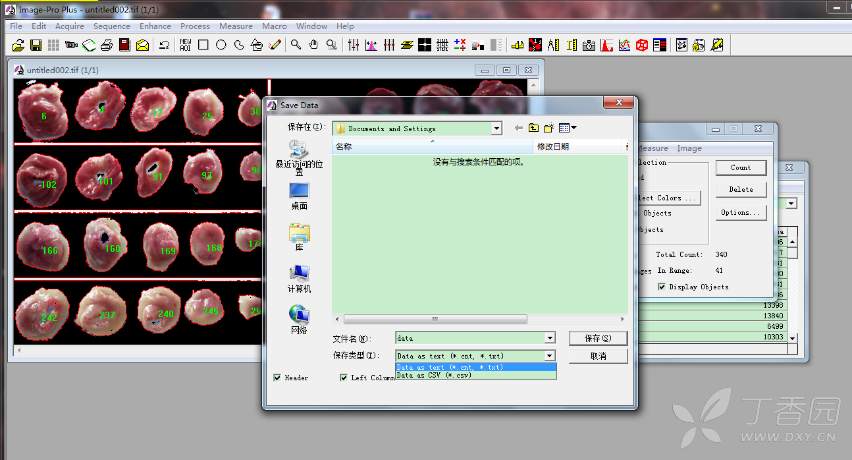Toggle the Left Column checkbox
Screen dimensions: 852x460
pos(344,377)
